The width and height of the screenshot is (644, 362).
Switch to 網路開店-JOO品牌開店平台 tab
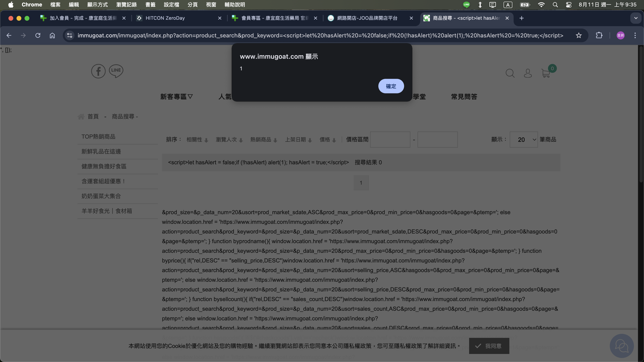click(x=370, y=18)
